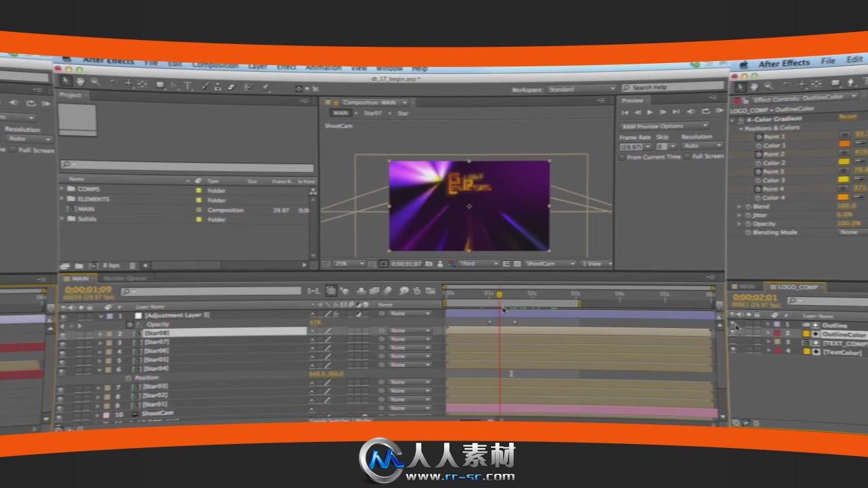868x488 pixels.
Task: Open the File menu in main window
Action: pyautogui.click(x=151, y=63)
